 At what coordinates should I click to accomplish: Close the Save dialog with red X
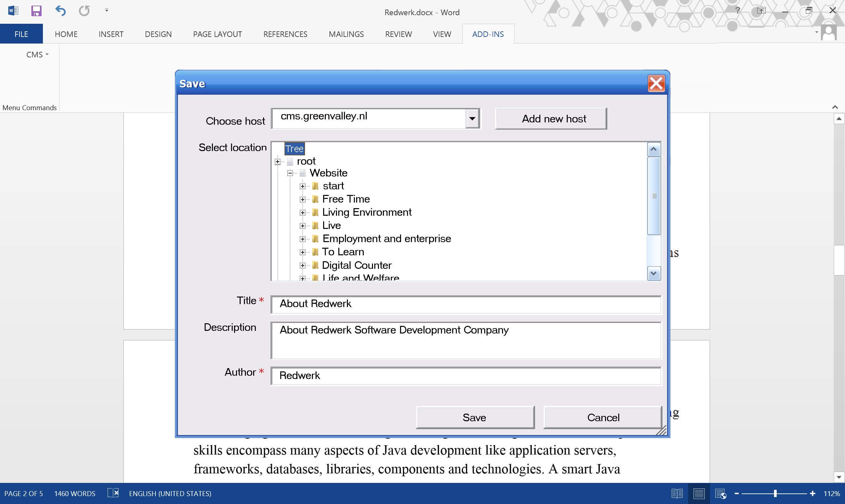[x=656, y=83]
